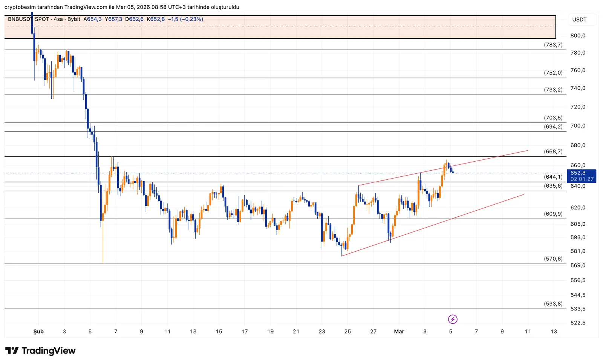603x364 pixels.
Task: Click the Şub month marker on time axis
Action: 38,332
